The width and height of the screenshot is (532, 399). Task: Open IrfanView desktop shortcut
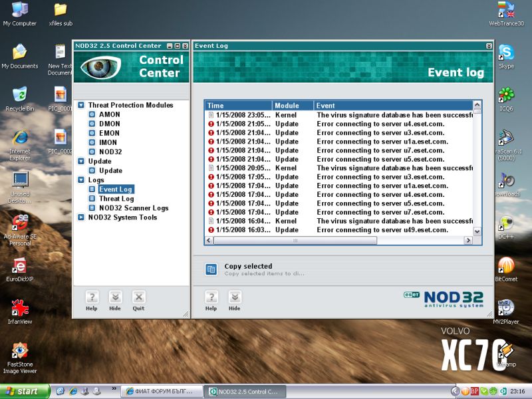coord(20,311)
